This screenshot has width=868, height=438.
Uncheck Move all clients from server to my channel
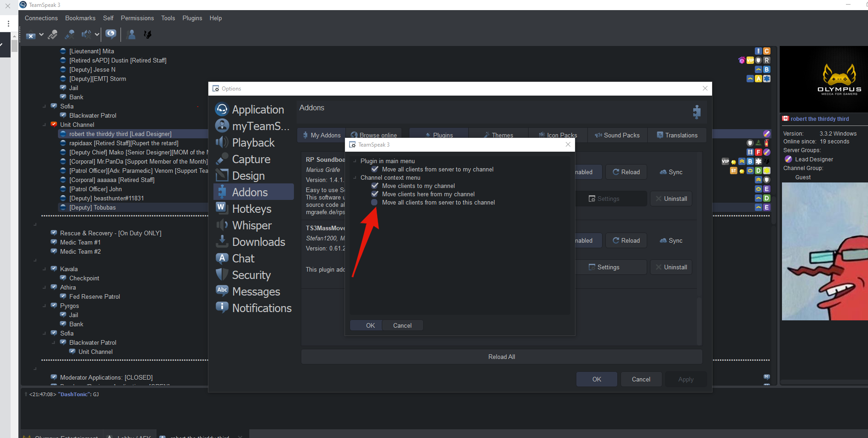375,169
